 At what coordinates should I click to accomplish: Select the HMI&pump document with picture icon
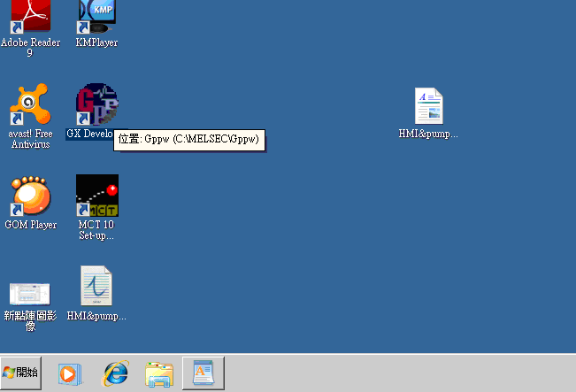pos(429,106)
